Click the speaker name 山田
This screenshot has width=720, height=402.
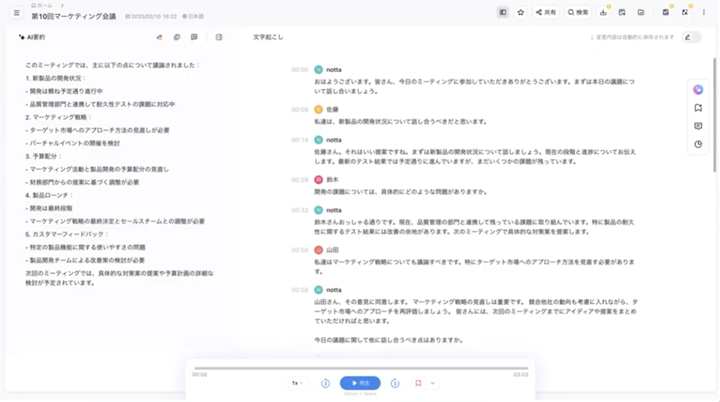click(x=332, y=250)
